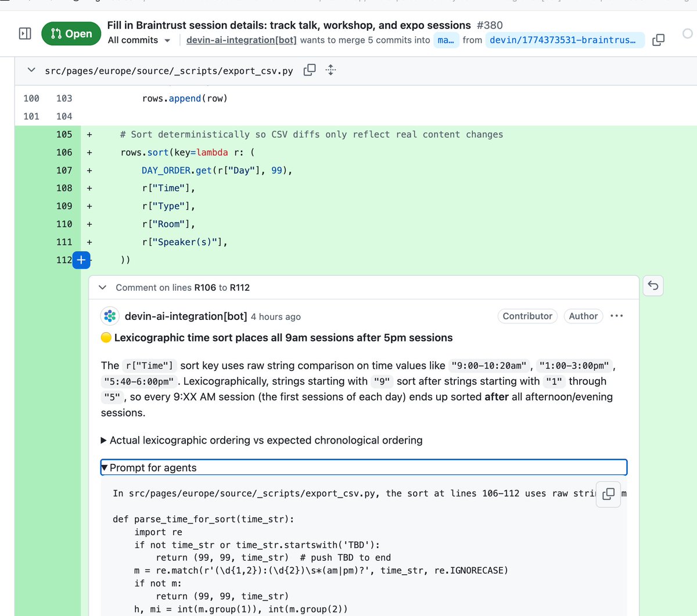Click new line number 108

[x=64, y=188]
